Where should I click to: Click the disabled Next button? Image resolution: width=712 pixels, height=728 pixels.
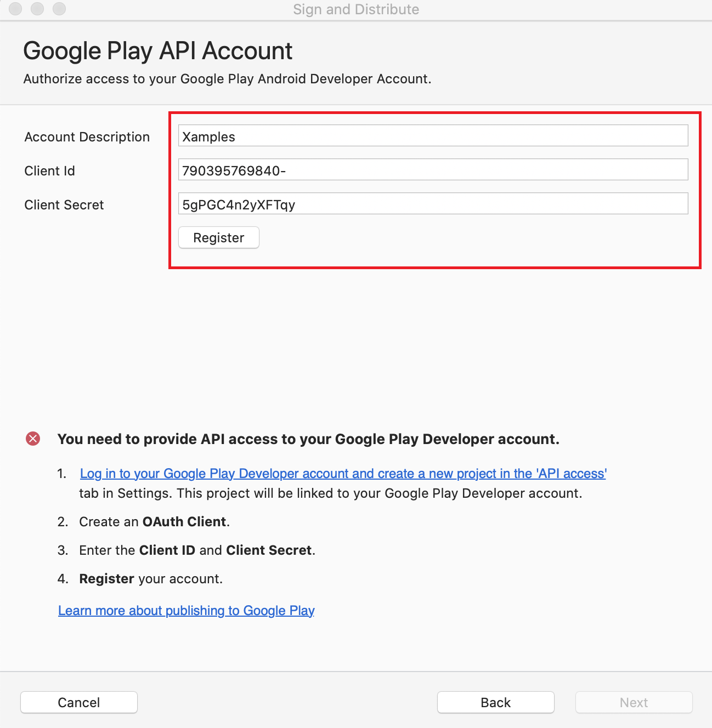pos(634,703)
